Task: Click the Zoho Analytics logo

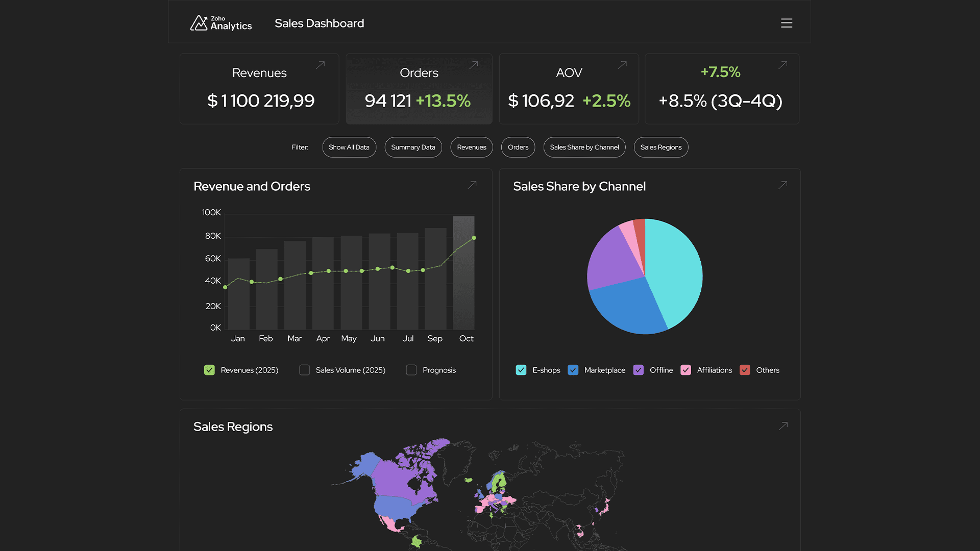Action: pyautogui.click(x=221, y=23)
